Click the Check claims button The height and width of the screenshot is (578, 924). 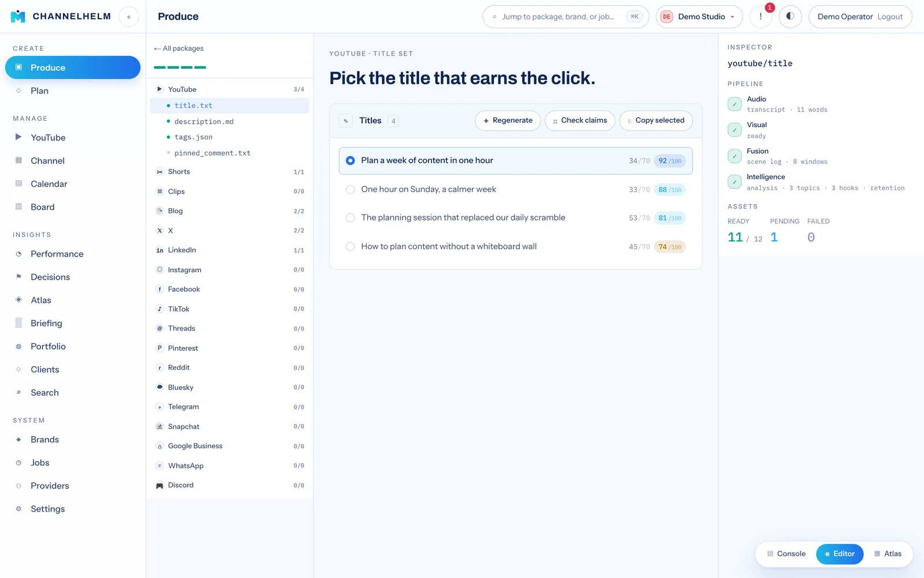point(580,121)
